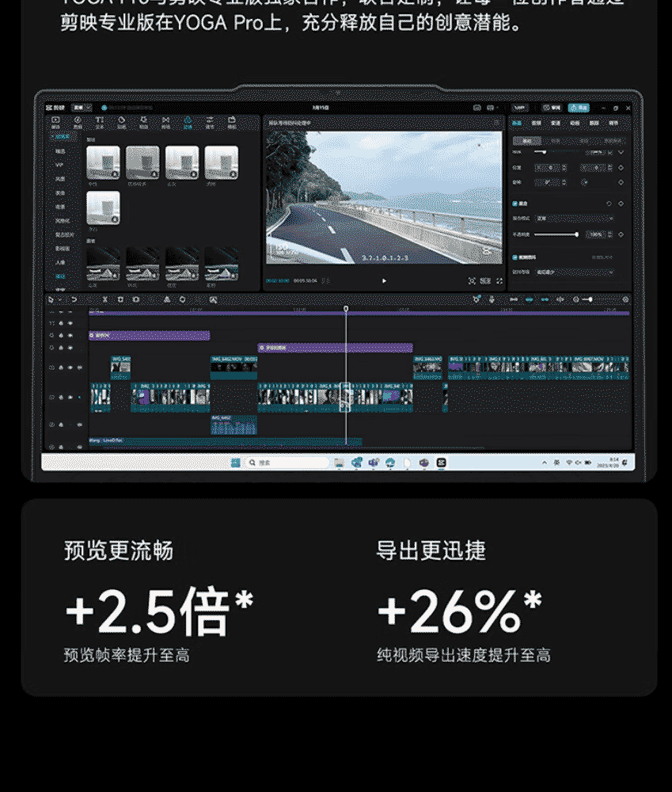This screenshot has height=792, width=672.
Task: Add a keyframe for the opacity slider
Action: pyautogui.click(x=621, y=234)
